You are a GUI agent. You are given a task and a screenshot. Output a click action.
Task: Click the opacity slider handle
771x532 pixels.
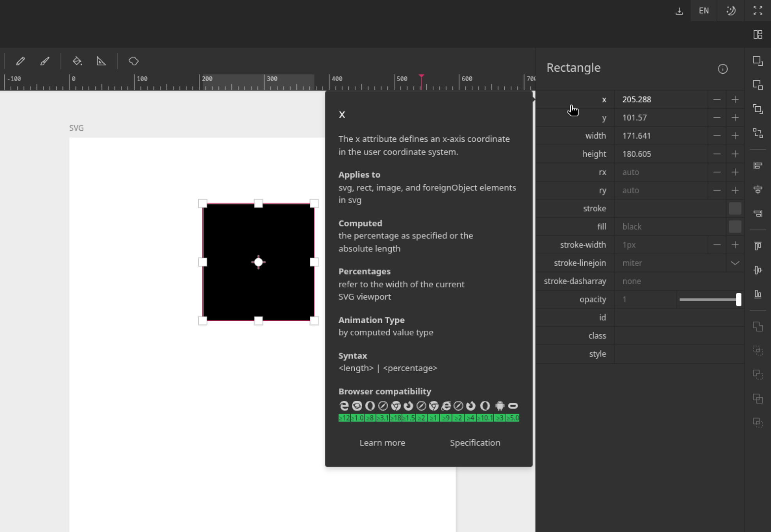(738, 299)
